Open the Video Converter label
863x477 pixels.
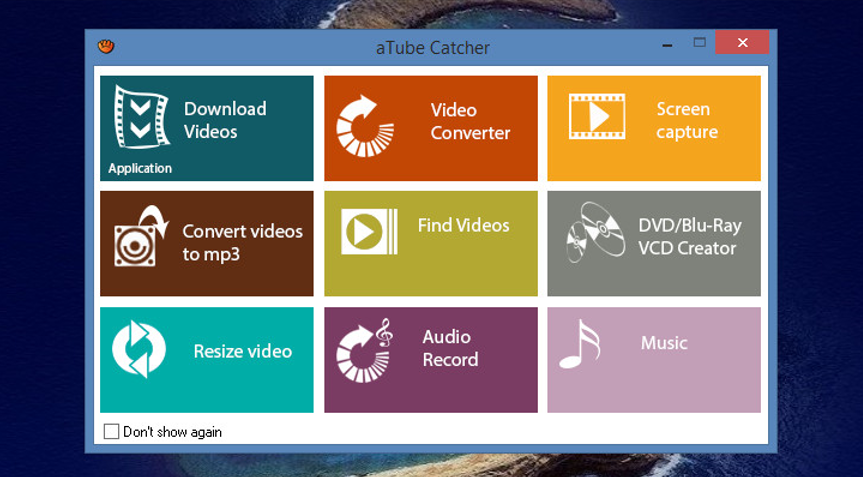click(470, 121)
